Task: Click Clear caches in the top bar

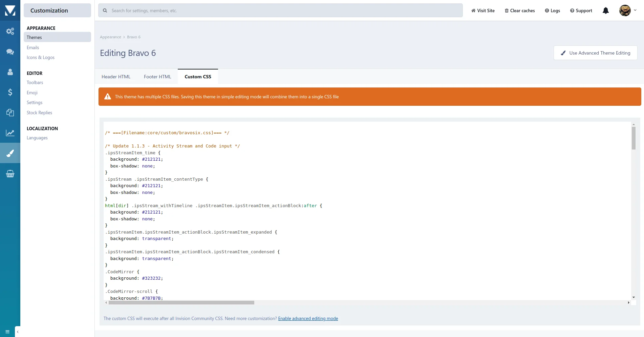Action: (x=520, y=11)
